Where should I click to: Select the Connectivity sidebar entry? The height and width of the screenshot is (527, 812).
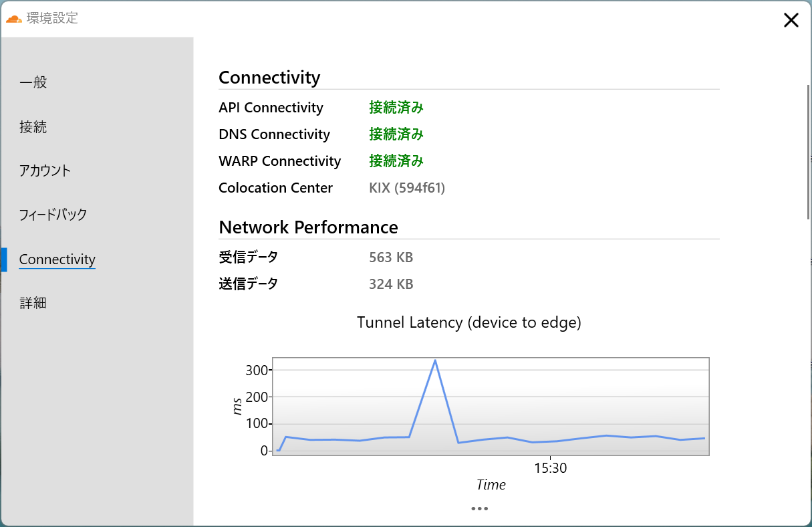pyautogui.click(x=57, y=259)
